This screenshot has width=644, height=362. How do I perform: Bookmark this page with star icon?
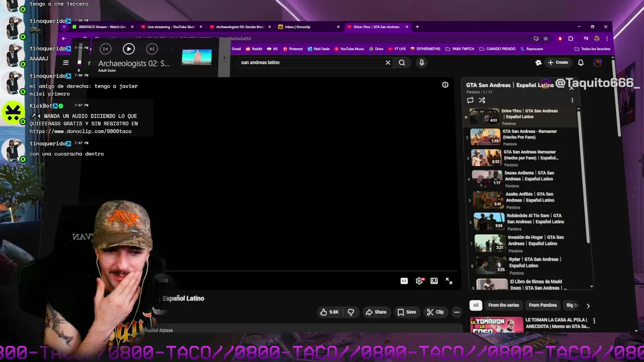coord(545,39)
